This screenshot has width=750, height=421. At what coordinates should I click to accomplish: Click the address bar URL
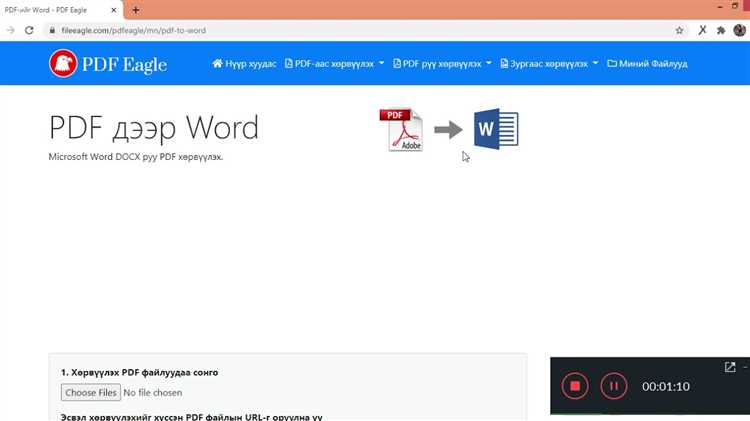pos(133,30)
